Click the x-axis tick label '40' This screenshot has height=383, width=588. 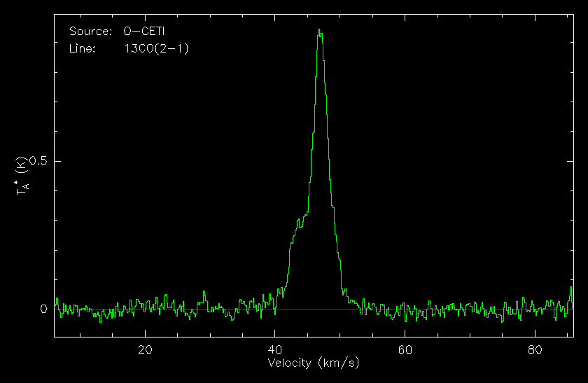275,350
